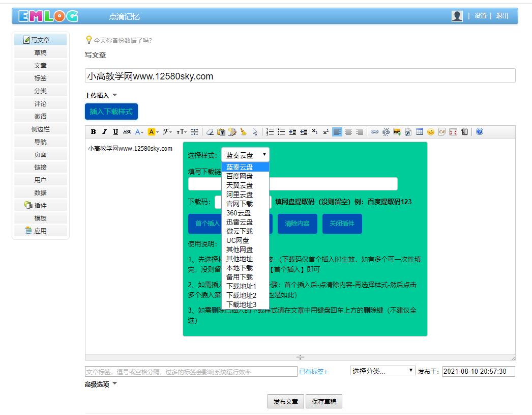Insert a numbered list
Screen dimensions: 532x415
(270, 132)
